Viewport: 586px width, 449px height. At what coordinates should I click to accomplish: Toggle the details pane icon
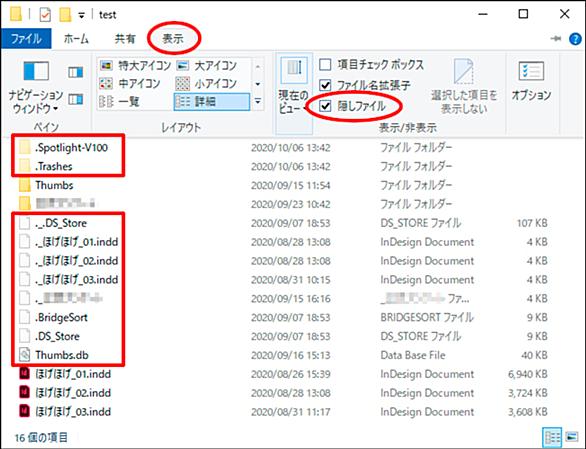click(75, 99)
